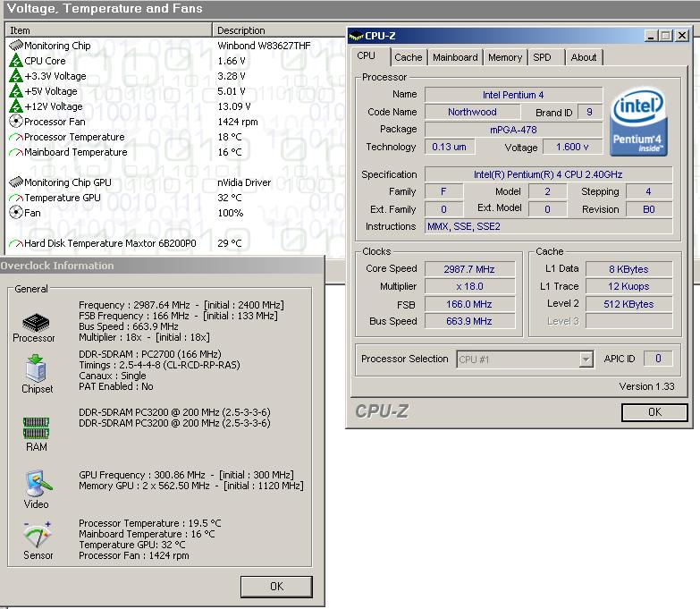Click the Mainboard Temperature gauge icon
The width and height of the screenshot is (700, 609).
pyautogui.click(x=16, y=152)
